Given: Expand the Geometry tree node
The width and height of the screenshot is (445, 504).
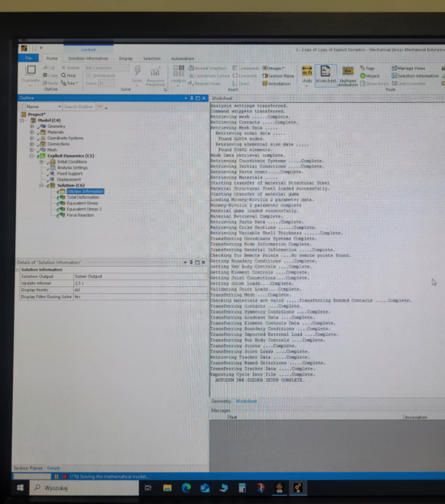Looking at the screenshot, I should 32,126.
